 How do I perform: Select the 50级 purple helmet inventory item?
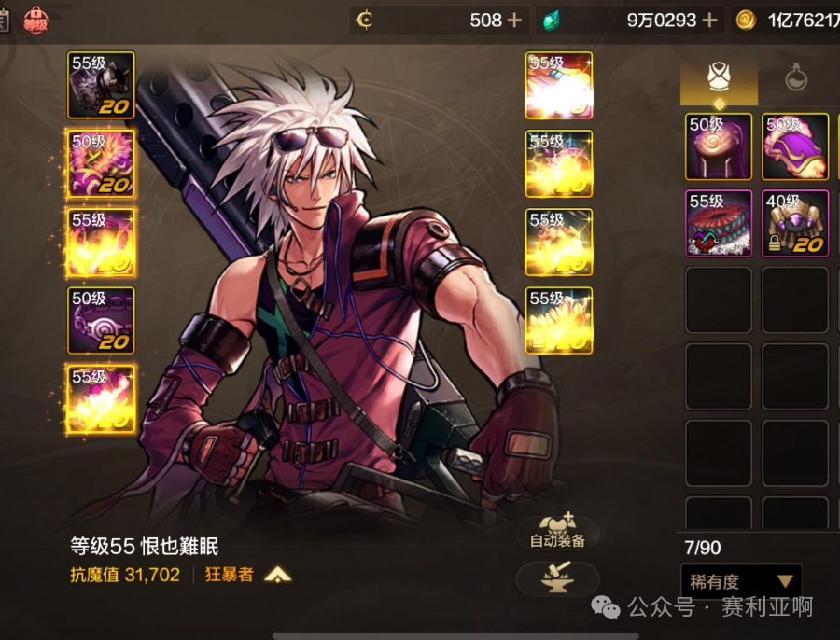click(x=719, y=146)
